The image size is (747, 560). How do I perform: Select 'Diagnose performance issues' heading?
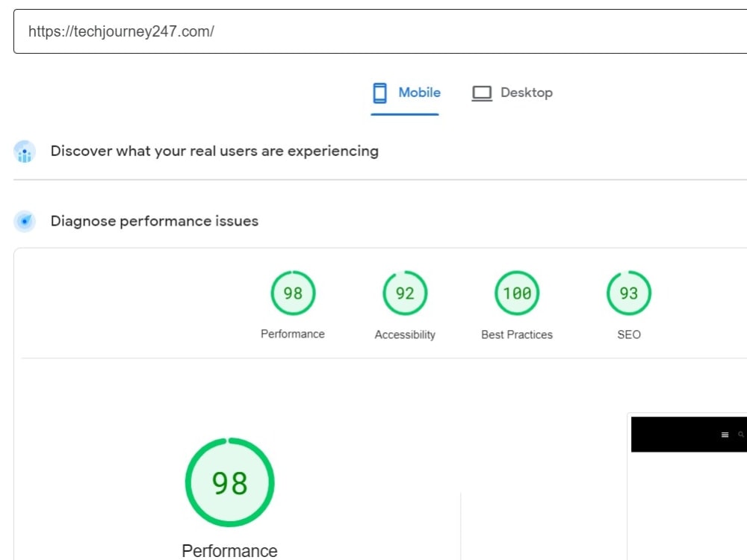click(155, 221)
